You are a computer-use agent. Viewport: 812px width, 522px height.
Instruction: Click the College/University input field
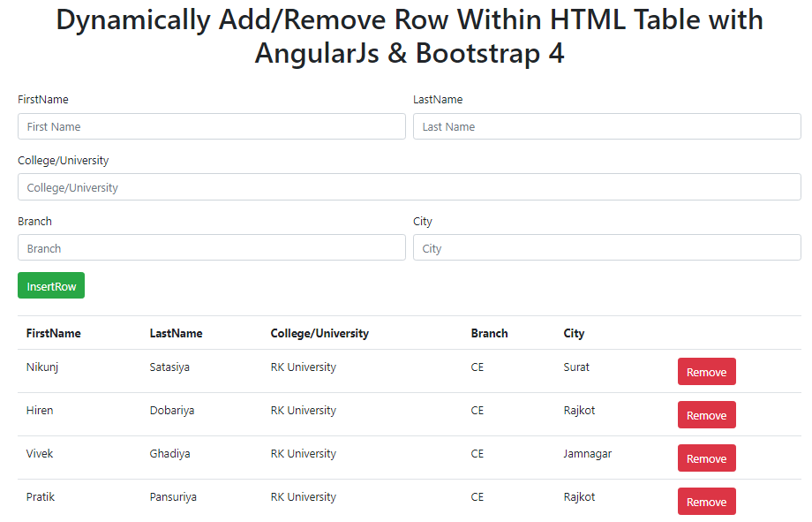coord(409,187)
